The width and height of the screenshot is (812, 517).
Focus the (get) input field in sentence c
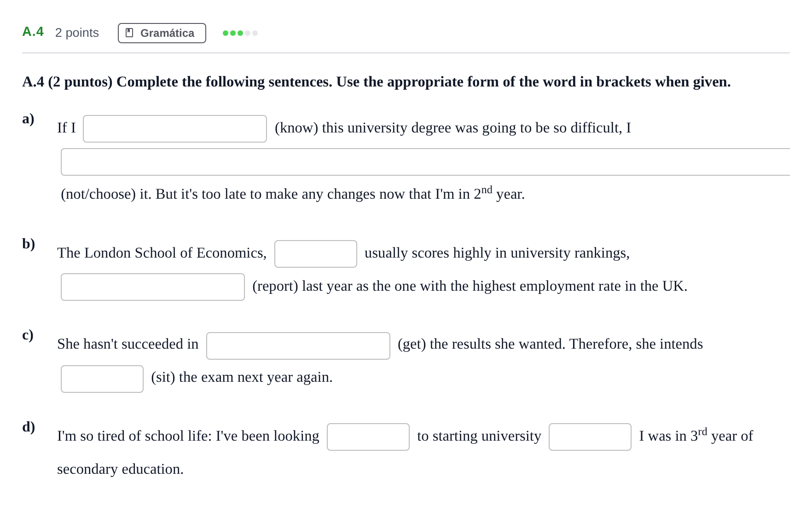tap(298, 346)
